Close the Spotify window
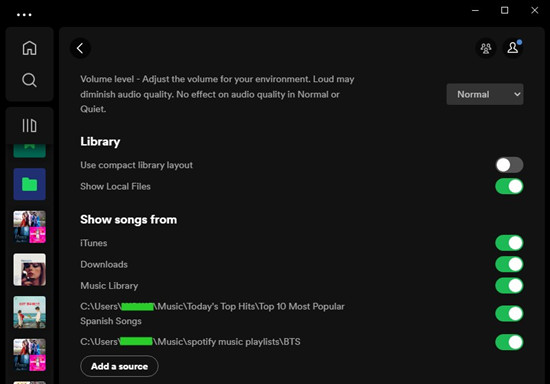Image resolution: width=550 pixels, height=384 pixels. 535,11
